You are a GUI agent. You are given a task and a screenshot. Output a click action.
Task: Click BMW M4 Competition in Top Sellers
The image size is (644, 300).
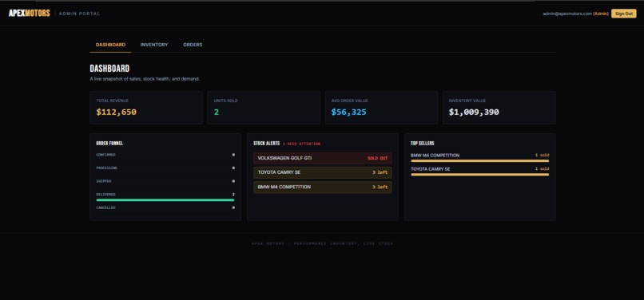(435, 156)
